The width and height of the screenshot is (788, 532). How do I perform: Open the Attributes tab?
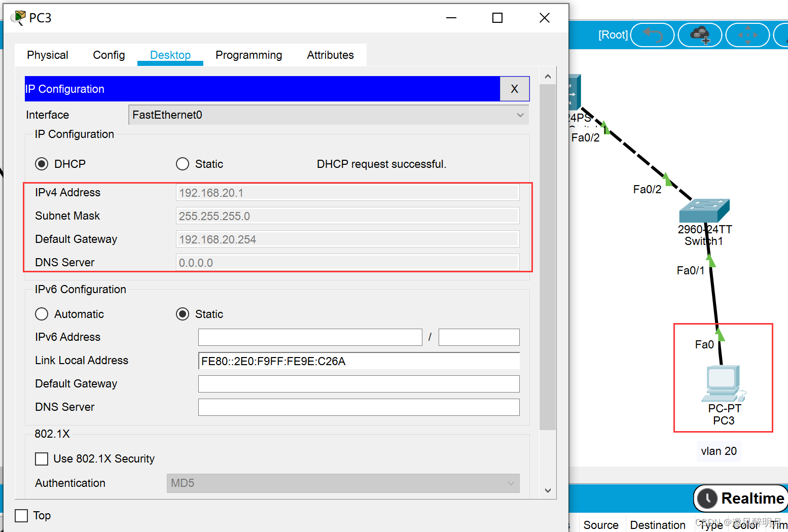(331, 55)
